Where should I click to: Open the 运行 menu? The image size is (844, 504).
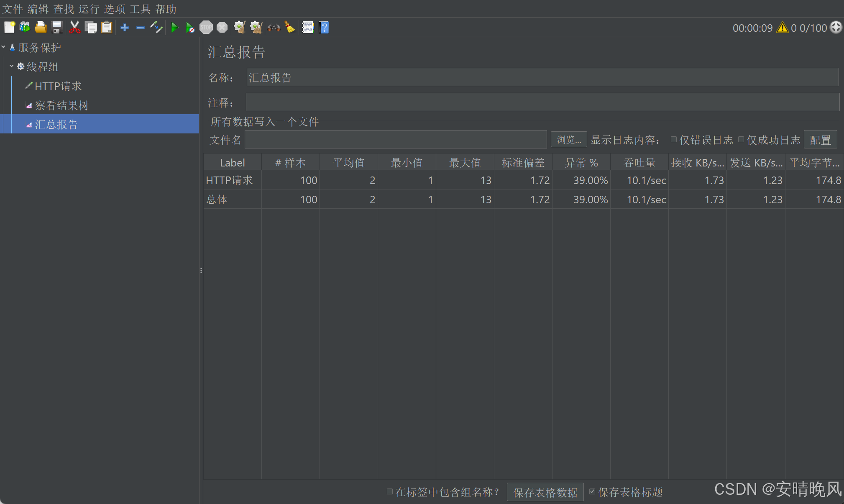[89, 9]
